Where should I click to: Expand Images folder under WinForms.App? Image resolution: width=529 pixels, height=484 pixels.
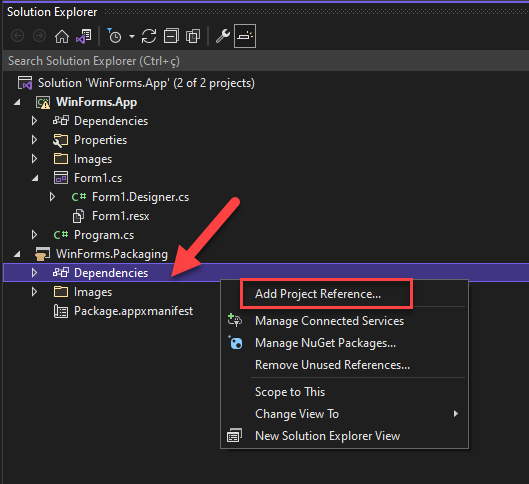(34, 159)
